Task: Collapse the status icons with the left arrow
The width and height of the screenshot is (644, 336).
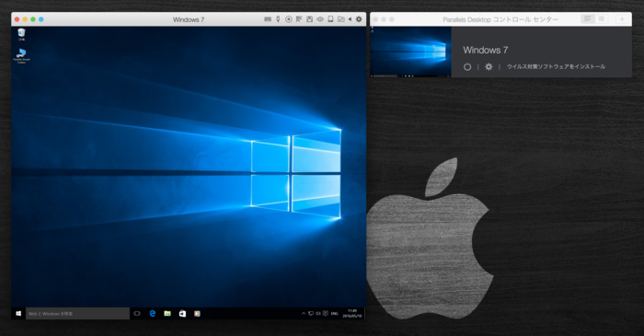Action: [x=350, y=19]
